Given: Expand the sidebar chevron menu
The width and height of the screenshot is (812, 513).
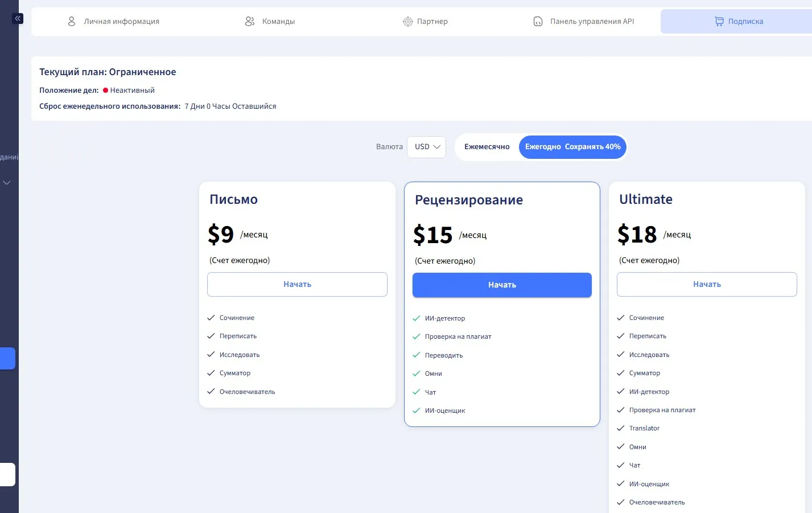Looking at the screenshot, I should [7, 183].
